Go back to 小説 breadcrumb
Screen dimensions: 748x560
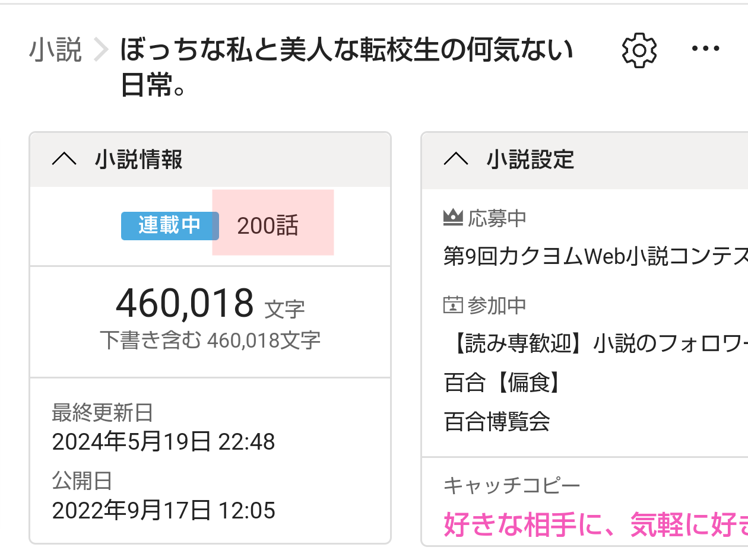point(55,50)
